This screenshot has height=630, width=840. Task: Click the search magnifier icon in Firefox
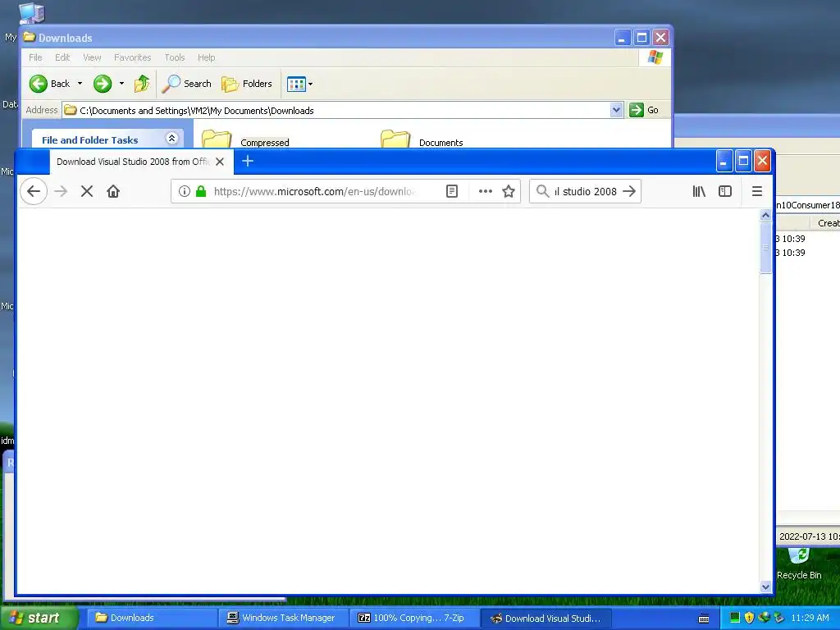[543, 191]
